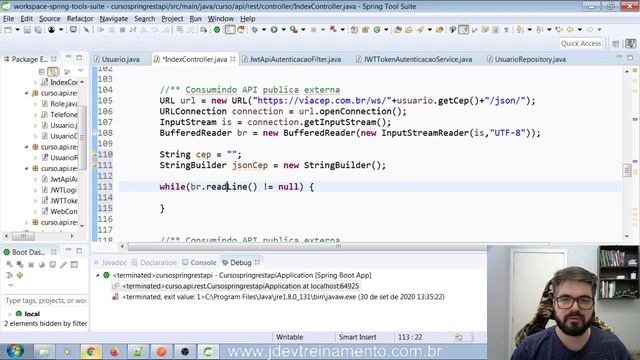The height and width of the screenshot is (360, 640).
Task: Open the Project menu
Action: 172,19
